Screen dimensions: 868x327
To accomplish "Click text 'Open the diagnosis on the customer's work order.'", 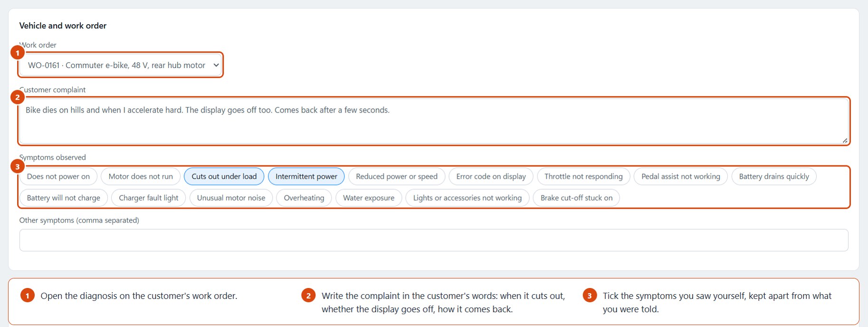I will pos(139,296).
